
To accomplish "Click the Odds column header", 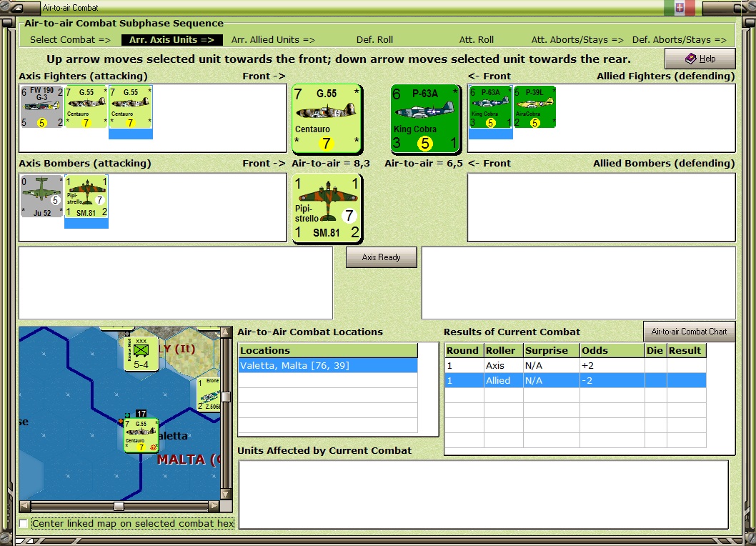I will coord(612,351).
